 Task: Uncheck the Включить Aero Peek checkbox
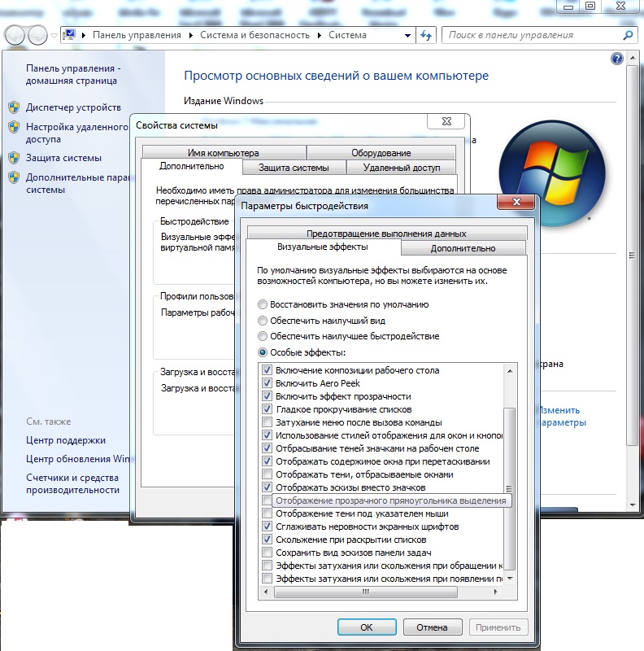point(267,383)
